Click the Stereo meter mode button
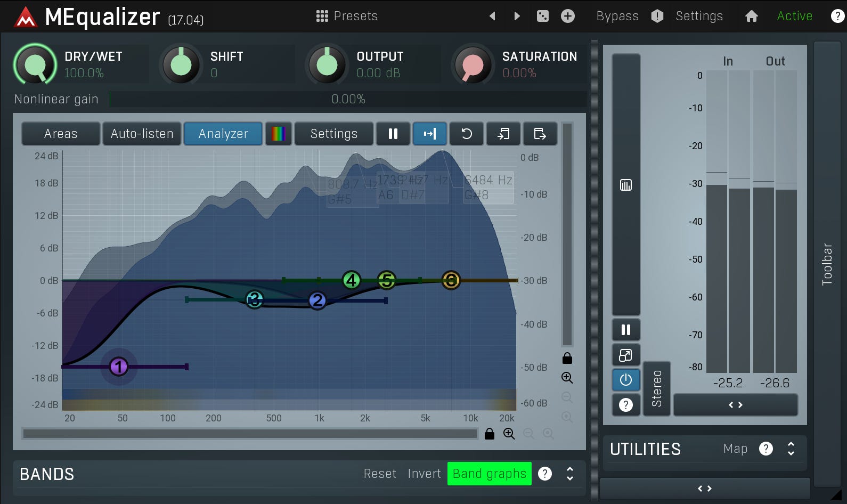This screenshot has width=847, height=504. coord(657,388)
